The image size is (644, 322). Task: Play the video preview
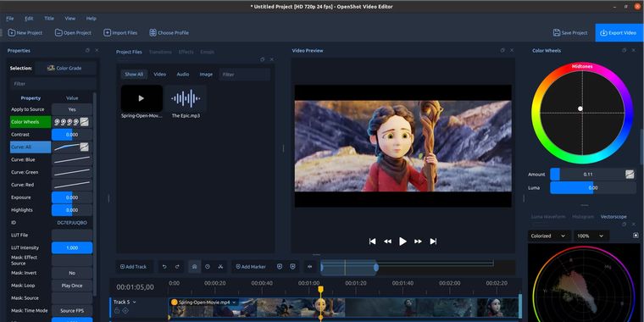click(x=402, y=241)
